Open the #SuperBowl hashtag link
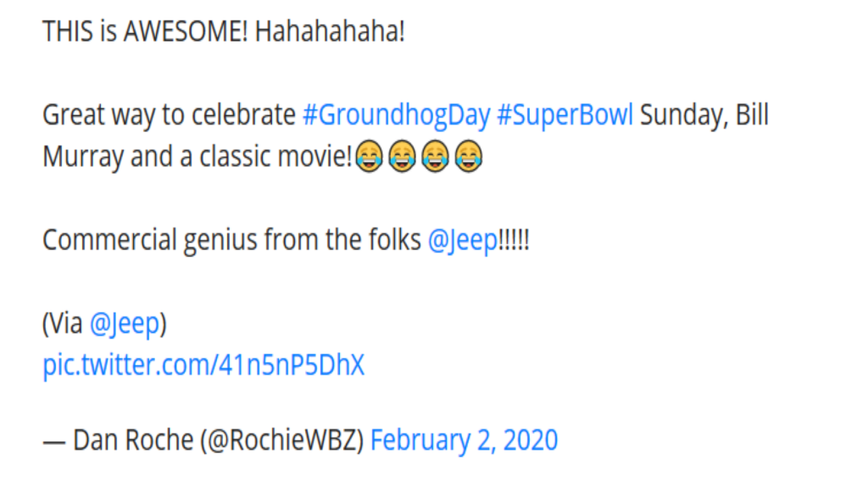Image resolution: width=868 pixels, height=488 pixels. click(565, 115)
